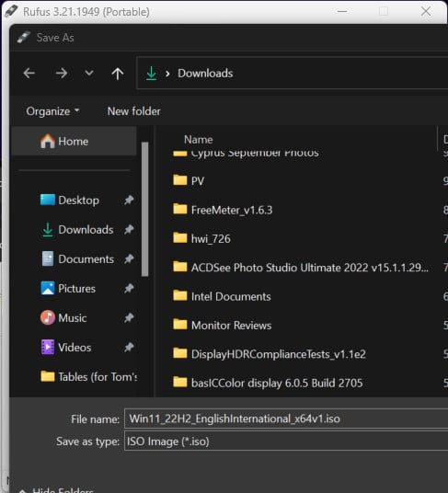The height and width of the screenshot is (493, 448).
Task: Click the pin icon beside Downloads
Action: [x=129, y=230]
